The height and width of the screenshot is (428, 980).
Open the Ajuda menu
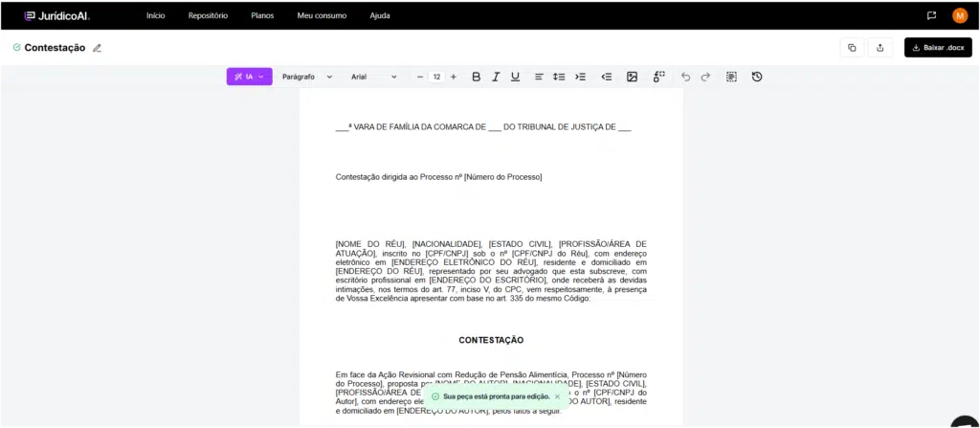tap(380, 15)
